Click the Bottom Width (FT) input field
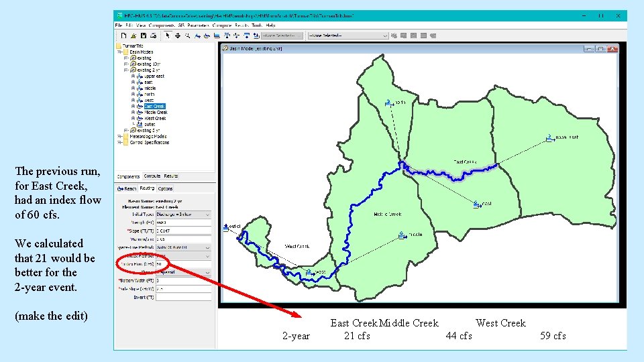 183,280
